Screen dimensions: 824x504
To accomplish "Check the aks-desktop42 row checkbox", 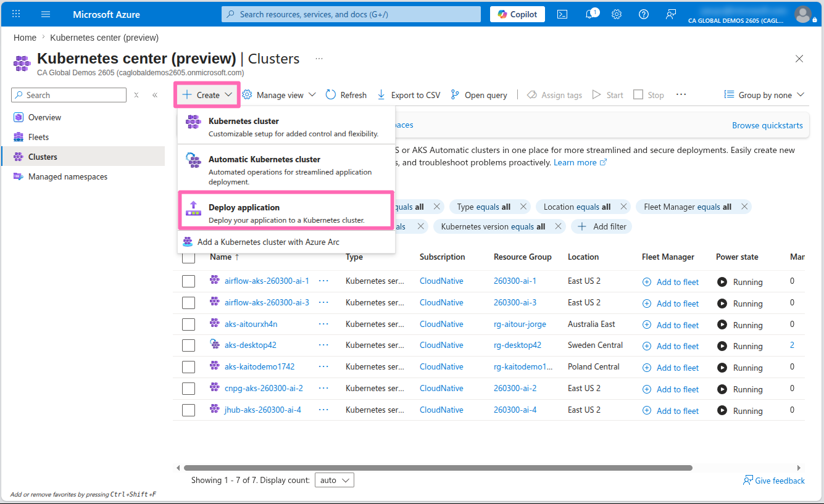I will click(x=189, y=345).
